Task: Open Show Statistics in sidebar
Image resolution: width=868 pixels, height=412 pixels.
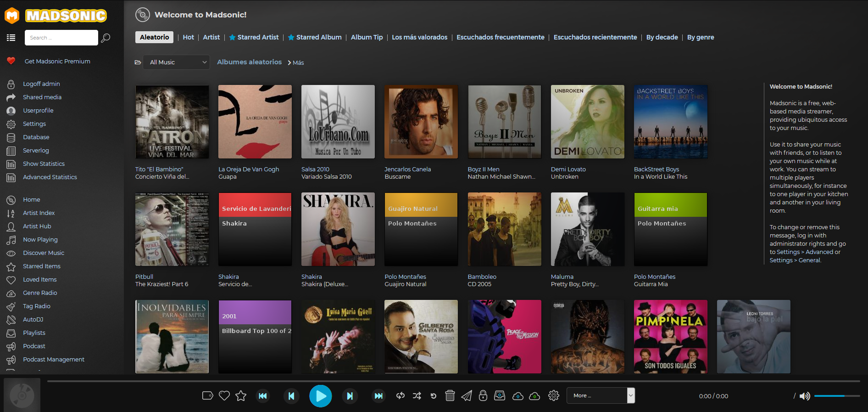Action: (44, 164)
